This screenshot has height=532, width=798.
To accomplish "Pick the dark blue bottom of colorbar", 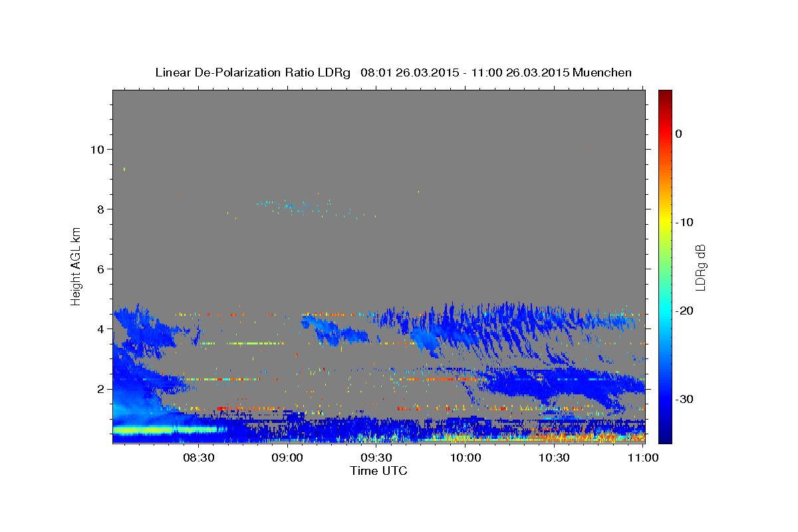I will click(x=665, y=438).
